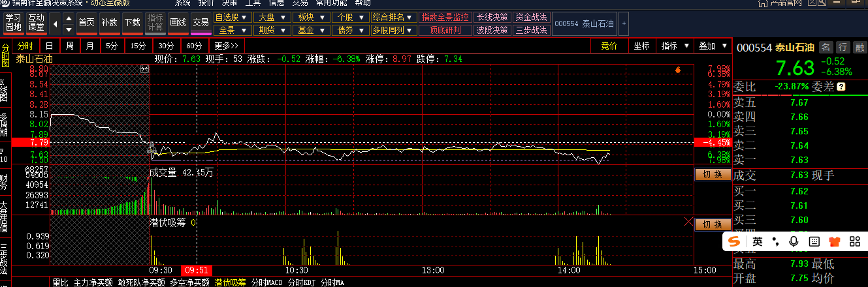Click the Sogou input method S icon
The width and height of the screenshot is (868, 287).
(x=735, y=242)
